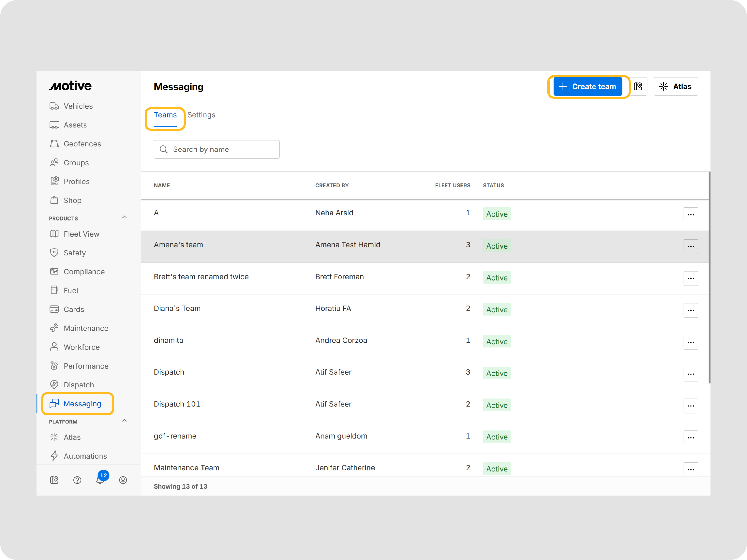Go to Maintenance in the sidebar

coord(79,329)
